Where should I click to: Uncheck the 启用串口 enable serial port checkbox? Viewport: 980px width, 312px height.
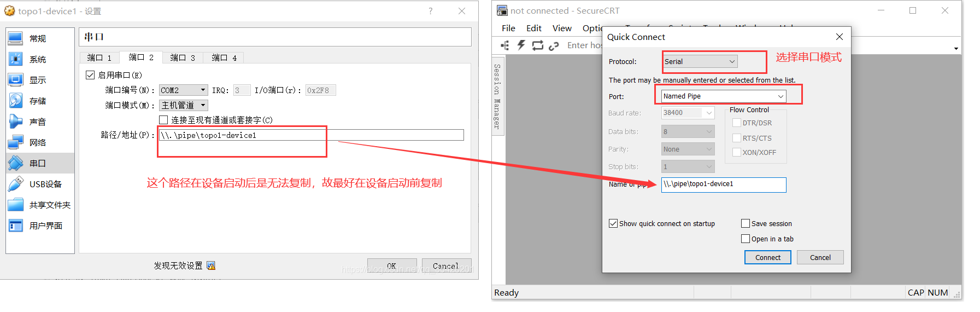tap(90, 75)
